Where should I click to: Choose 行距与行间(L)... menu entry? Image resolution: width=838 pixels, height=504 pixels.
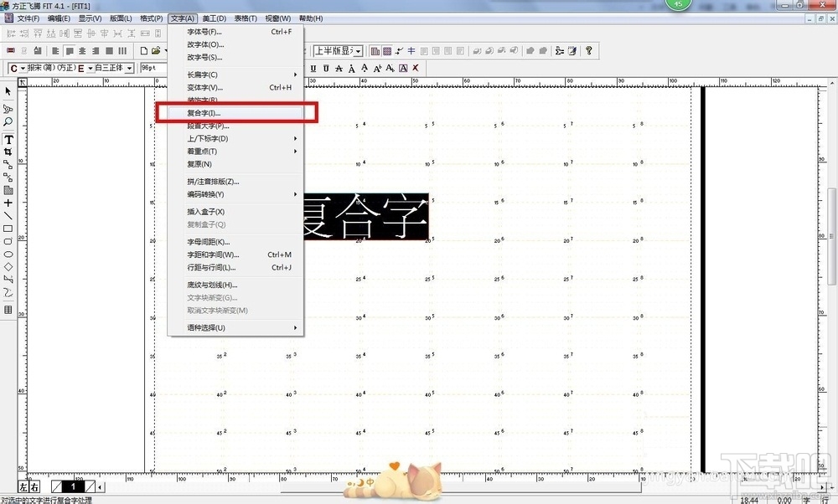(235, 267)
